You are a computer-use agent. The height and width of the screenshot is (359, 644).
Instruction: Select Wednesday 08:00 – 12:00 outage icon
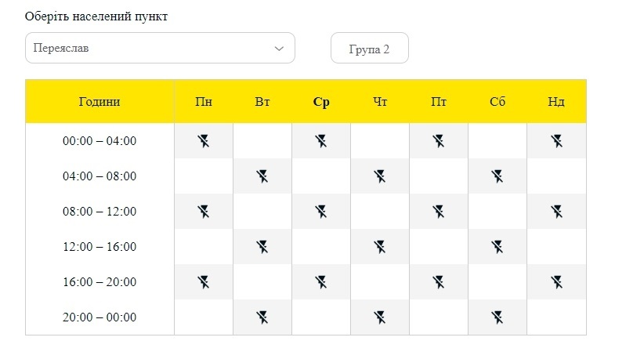click(320, 212)
